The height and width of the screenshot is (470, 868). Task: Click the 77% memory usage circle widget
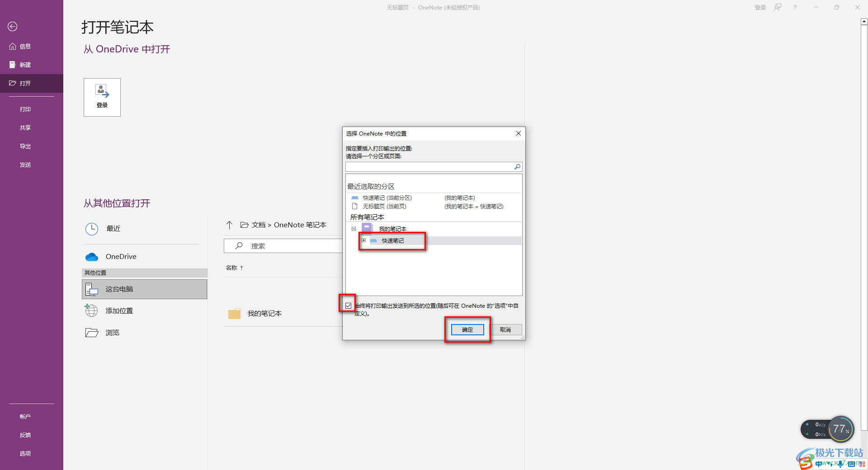click(841, 429)
